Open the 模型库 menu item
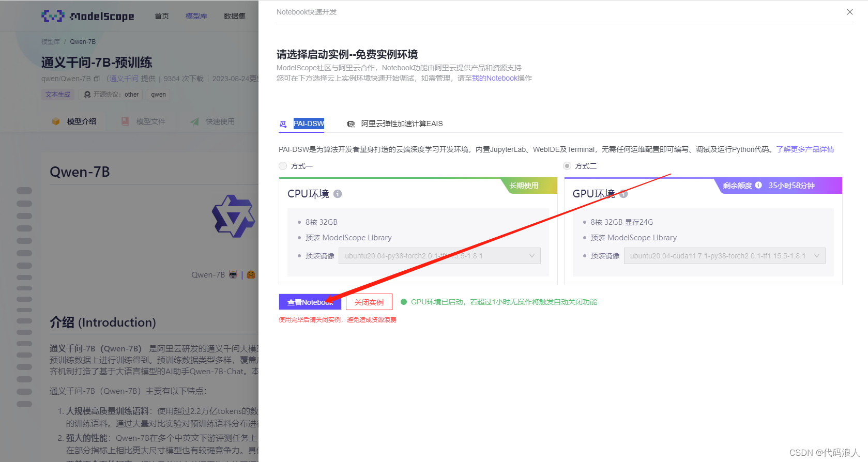 pyautogui.click(x=196, y=16)
